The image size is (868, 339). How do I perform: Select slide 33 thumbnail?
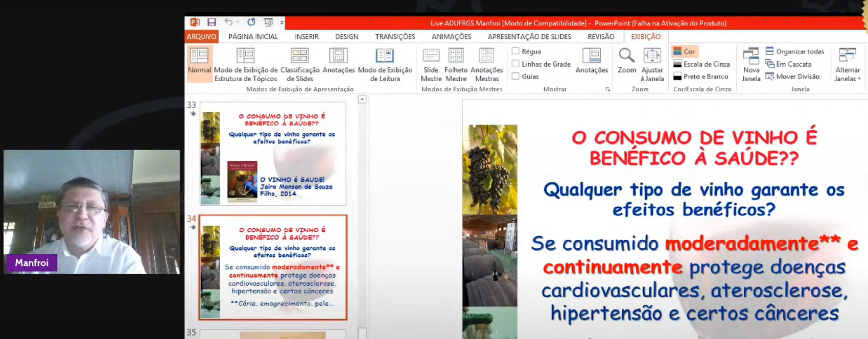coord(273,154)
